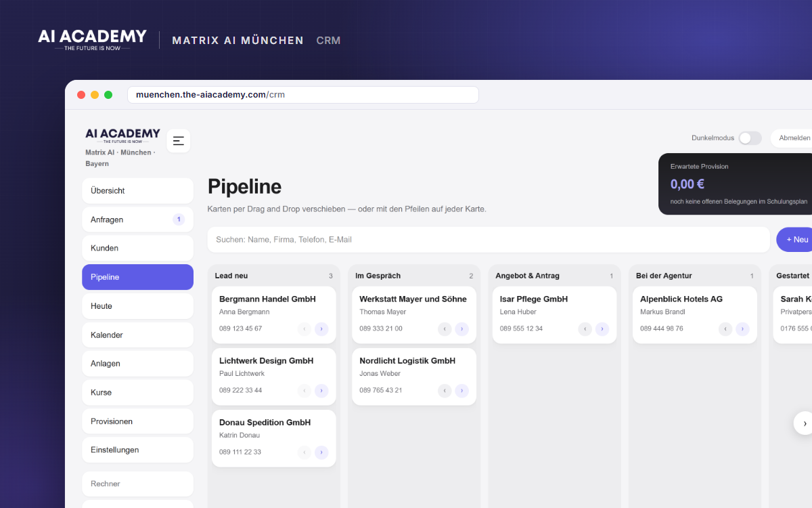Move Werkstatt Mayer und Söhne forward

point(461,329)
